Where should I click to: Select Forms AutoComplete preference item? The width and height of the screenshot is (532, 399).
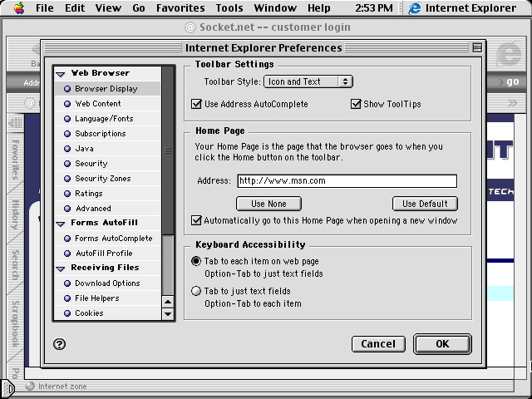(x=107, y=239)
